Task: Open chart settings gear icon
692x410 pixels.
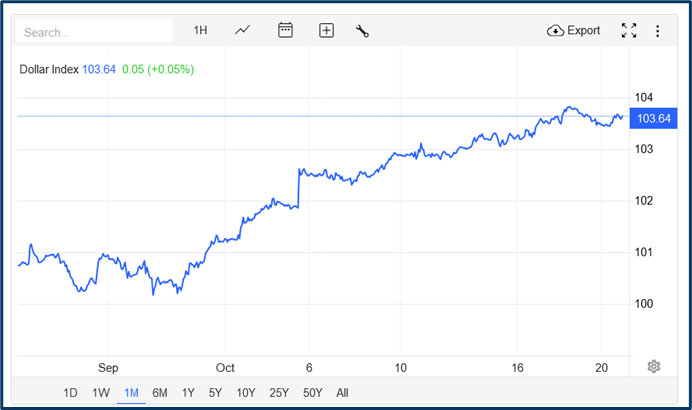Action: (x=654, y=366)
